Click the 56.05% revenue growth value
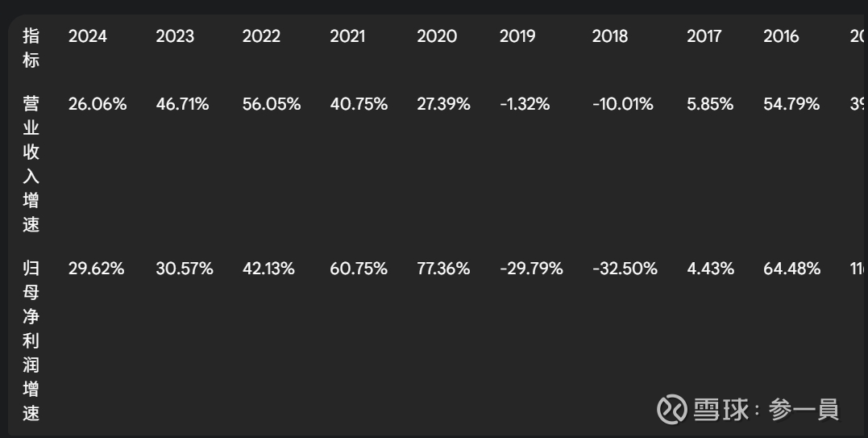The height and width of the screenshot is (438, 868). 272,104
